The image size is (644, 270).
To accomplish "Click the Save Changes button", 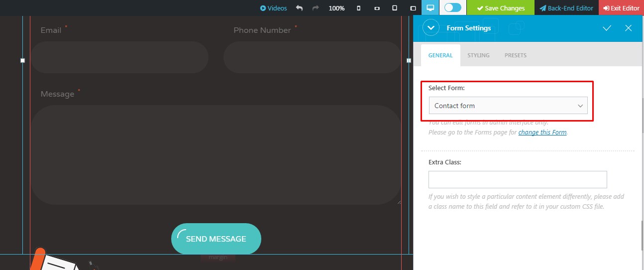I will (501, 8).
